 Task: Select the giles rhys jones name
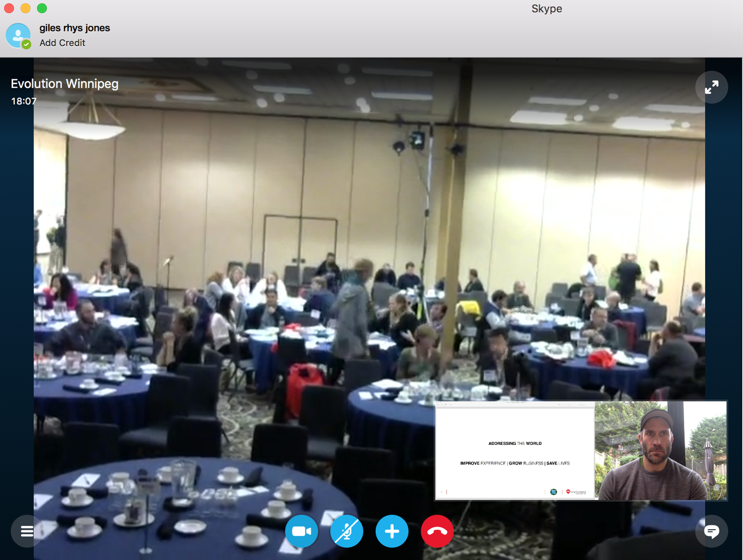tap(75, 28)
